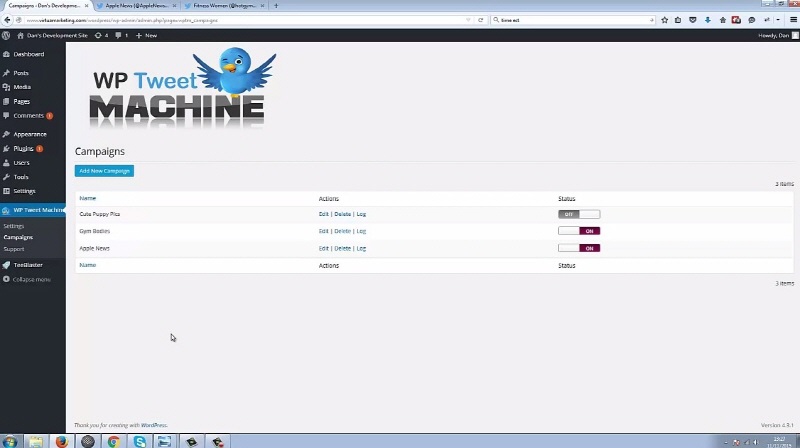
Task: Open the Appearance menu item
Action: point(30,134)
